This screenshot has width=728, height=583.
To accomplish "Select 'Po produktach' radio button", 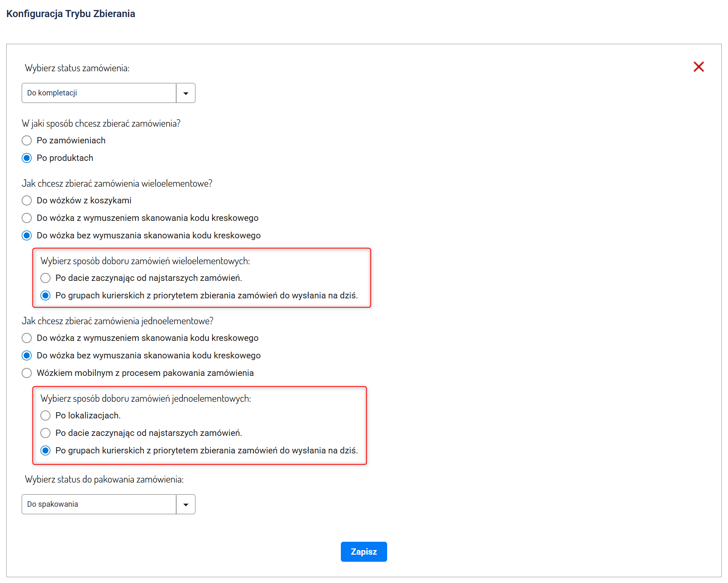I will (x=27, y=158).
